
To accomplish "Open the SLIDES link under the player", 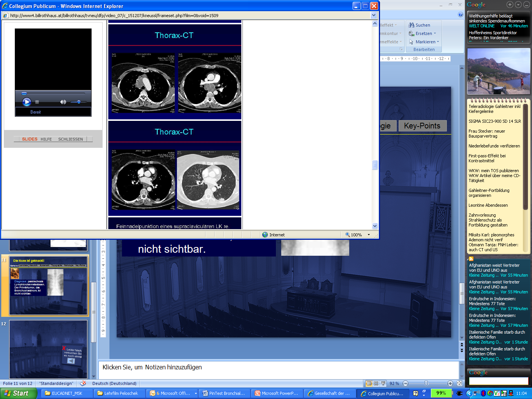I will click(30, 139).
